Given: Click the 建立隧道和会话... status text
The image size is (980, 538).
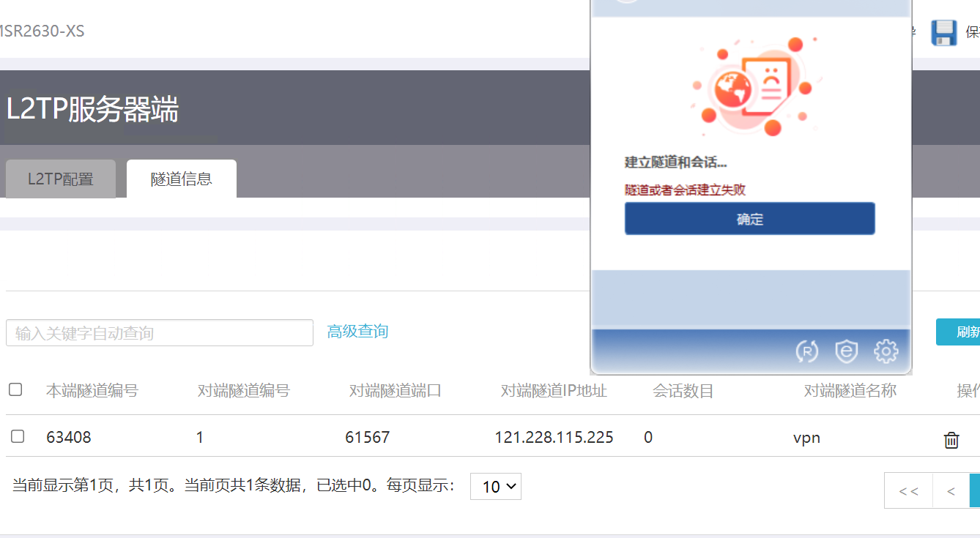Looking at the screenshot, I should pyautogui.click(x=676, y=162).
